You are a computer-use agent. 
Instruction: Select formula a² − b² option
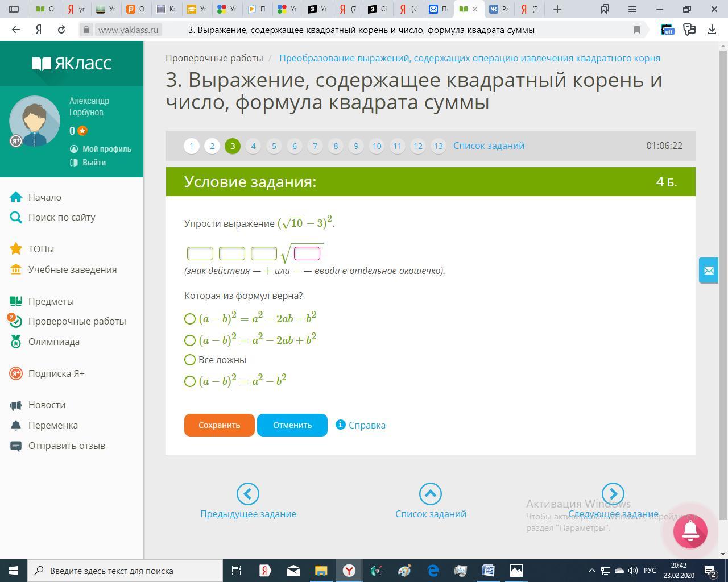190,381
